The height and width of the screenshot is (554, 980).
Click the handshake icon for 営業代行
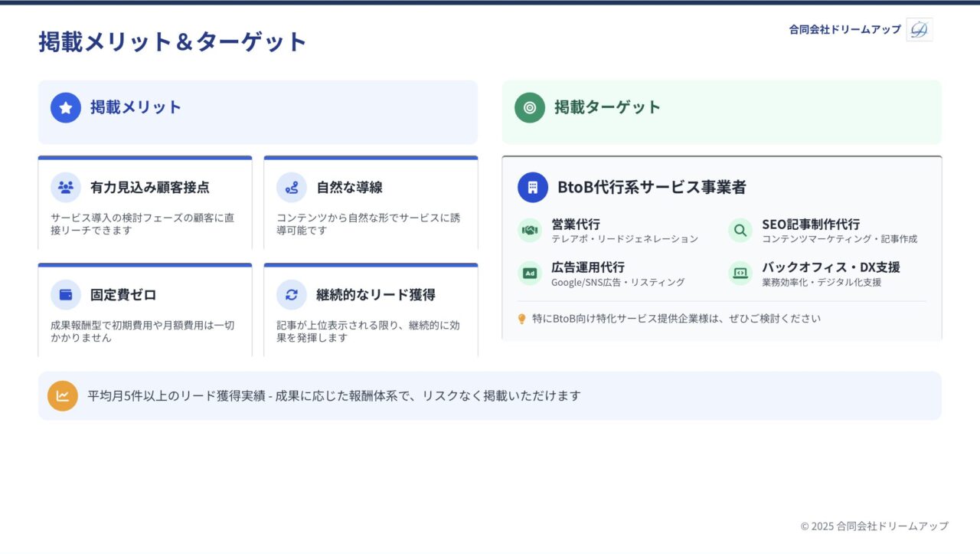click(x=530, y=230)
